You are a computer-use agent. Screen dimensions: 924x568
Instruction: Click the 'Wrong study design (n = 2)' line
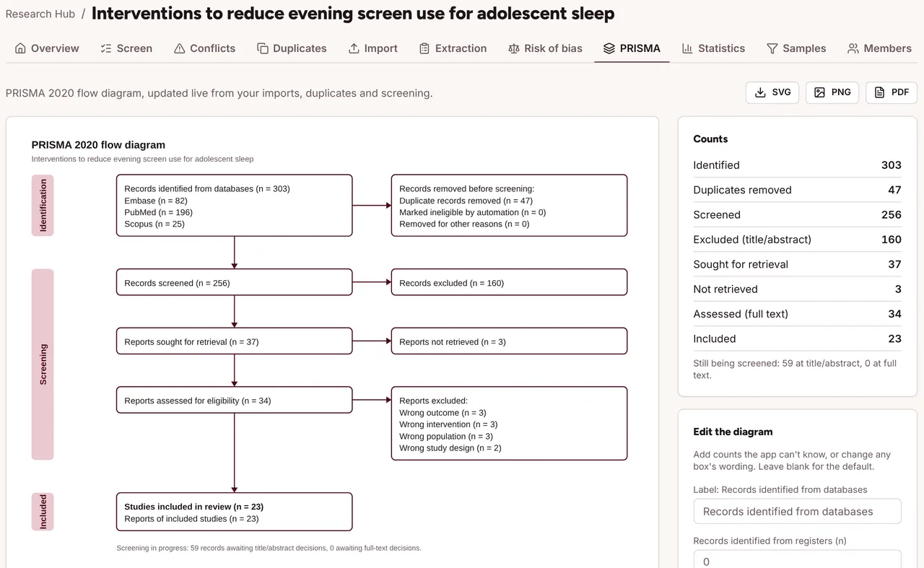(x=450, y=447)
